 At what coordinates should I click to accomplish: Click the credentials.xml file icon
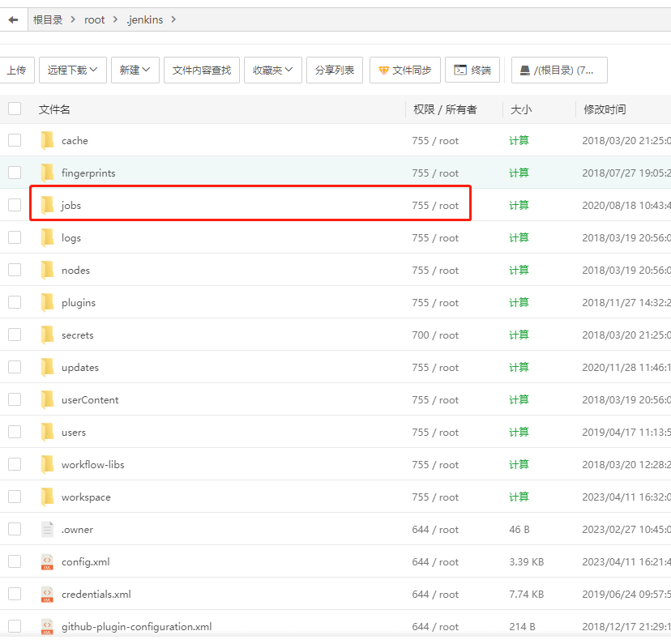tap(47, 594)
